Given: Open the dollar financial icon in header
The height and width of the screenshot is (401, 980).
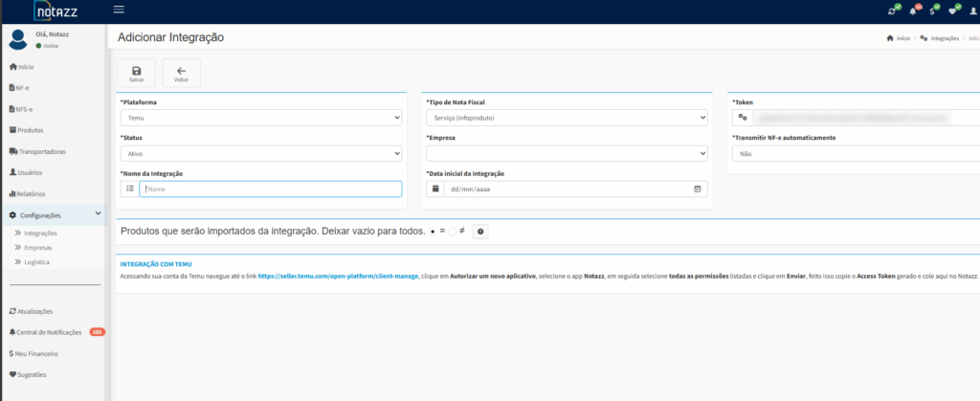Looking at the screenshot, I should pos(933,11).
